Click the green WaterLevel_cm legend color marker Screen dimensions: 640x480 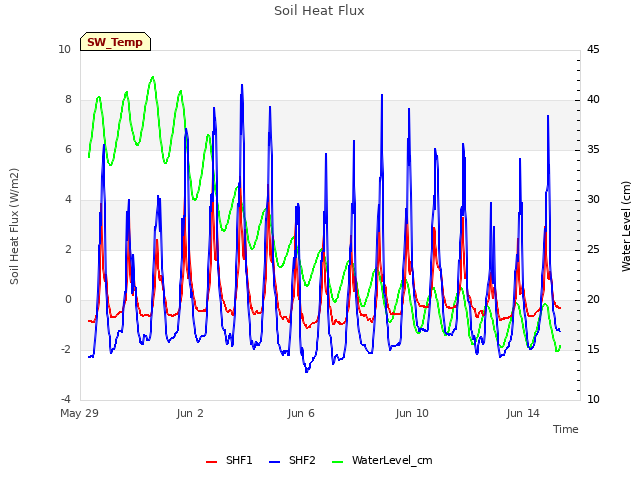tap(338, 462)
